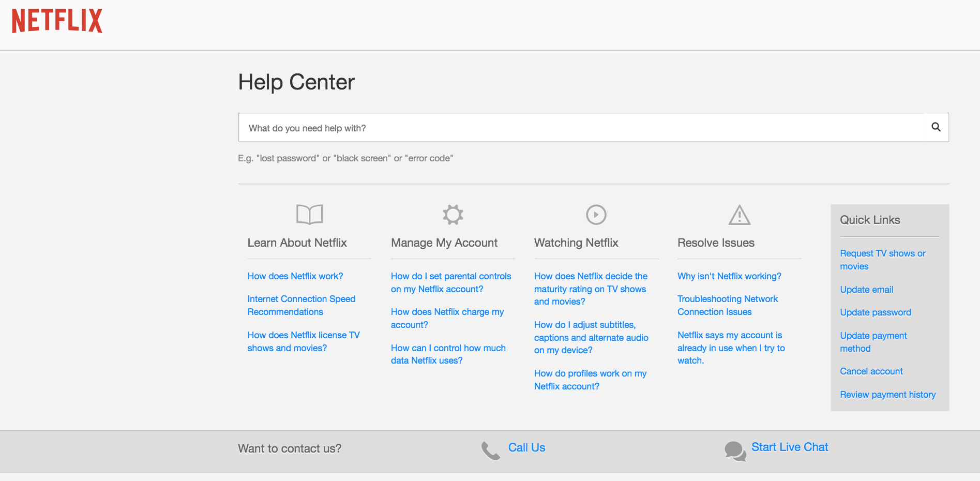Click the Help Center title
Screen dimensions: 980x481
(296, 82)
